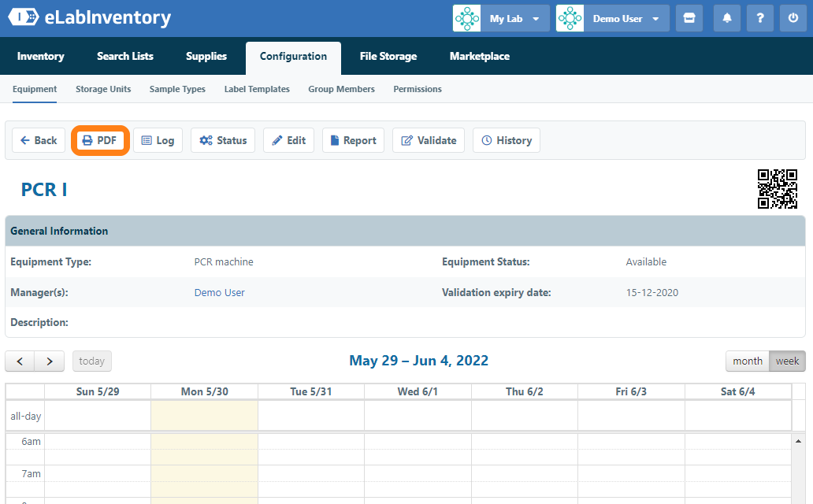Screen dimensions: 813x504
Task: Click the power logout icon
Action: pyautogui.click(x=793, y=18)
